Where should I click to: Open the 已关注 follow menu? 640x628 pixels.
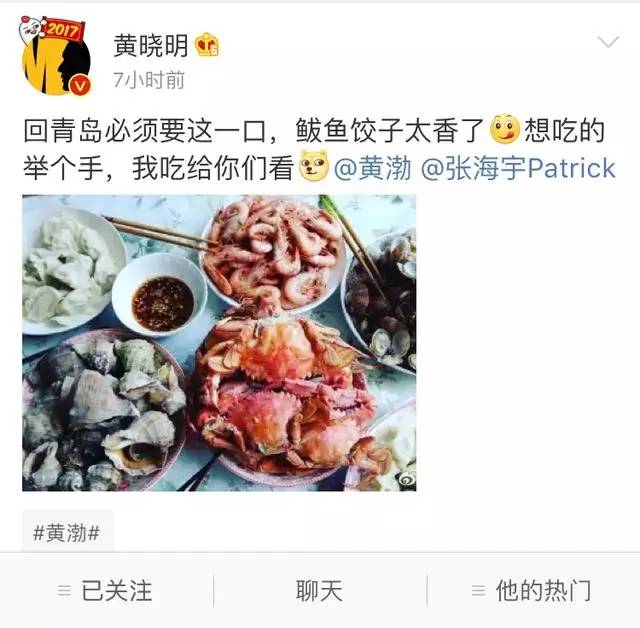tap(107, 590)
